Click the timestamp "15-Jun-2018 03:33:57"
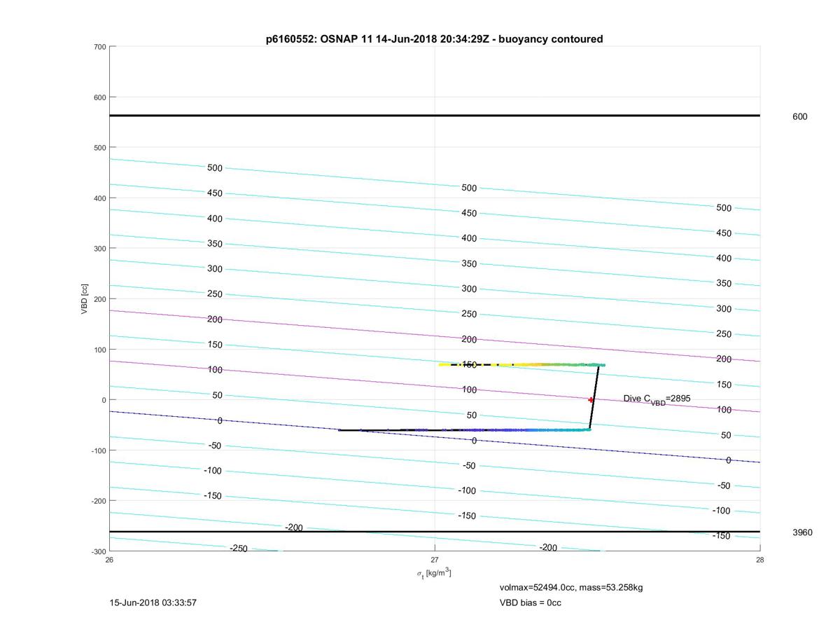840x620 pixels. point(153,602)
